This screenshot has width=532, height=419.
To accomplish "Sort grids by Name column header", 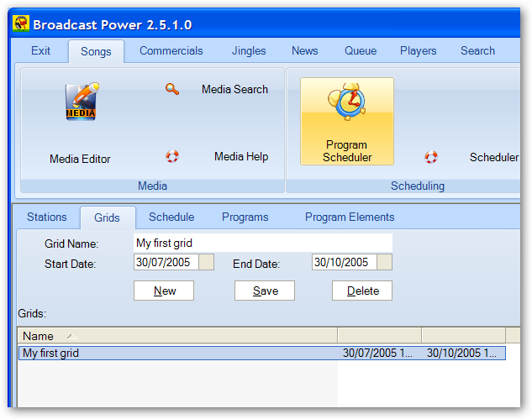I will 177,336.
